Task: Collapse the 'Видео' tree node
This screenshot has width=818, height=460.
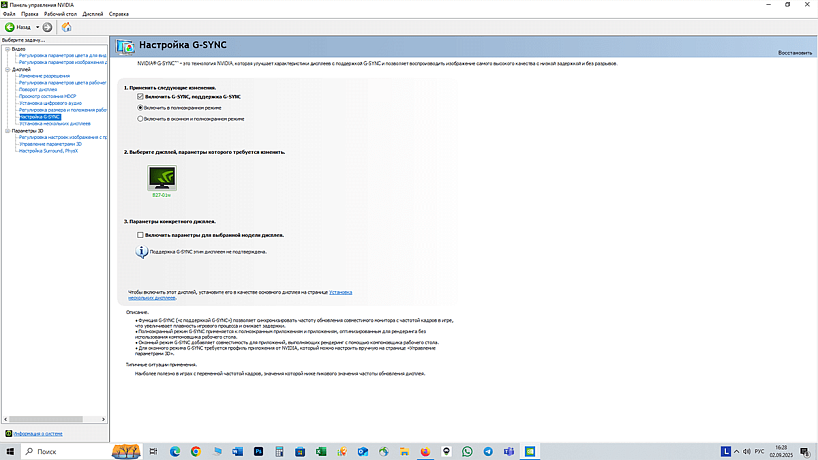Action: click(6, 48)
